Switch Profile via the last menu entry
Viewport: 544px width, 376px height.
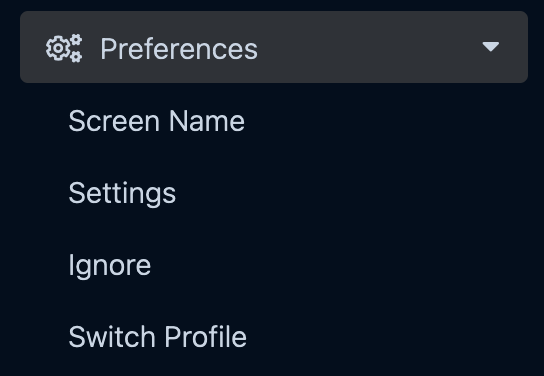(x=158, y=337)
